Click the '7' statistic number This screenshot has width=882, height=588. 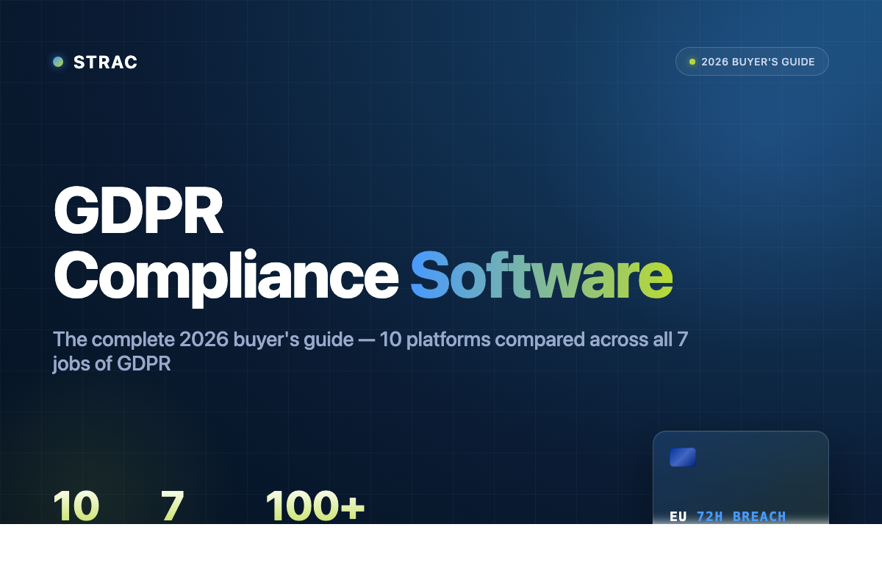173,505
